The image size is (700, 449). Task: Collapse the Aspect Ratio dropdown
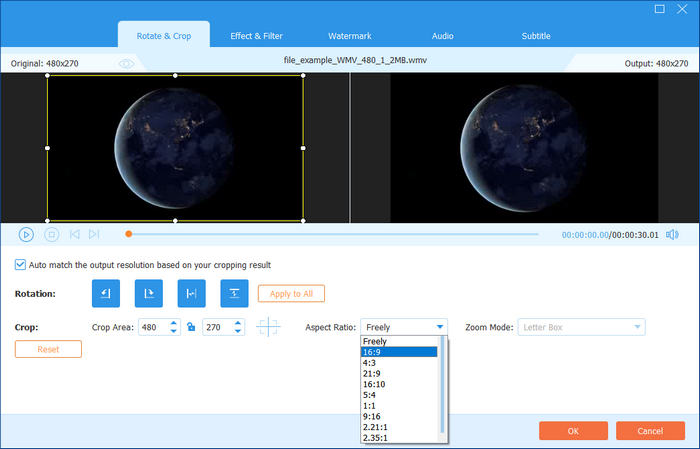coord(440,327)
